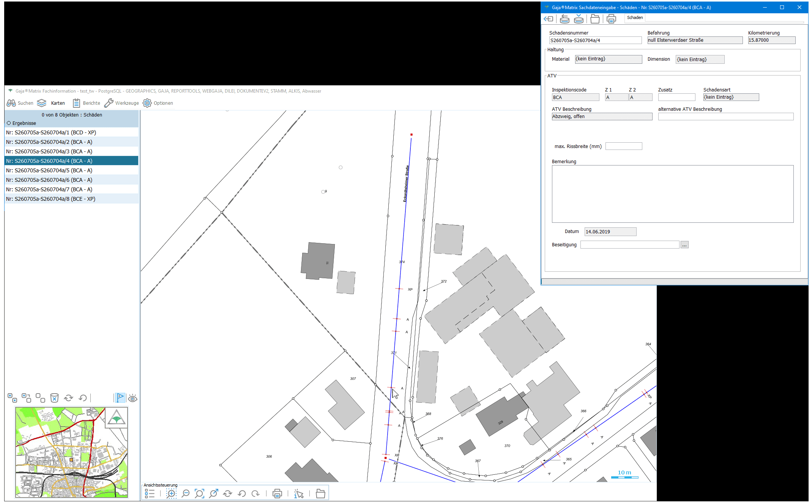This screenshot has width=812, height=504.
Task: Toggle the blue flag marker button
Action: 120,398
